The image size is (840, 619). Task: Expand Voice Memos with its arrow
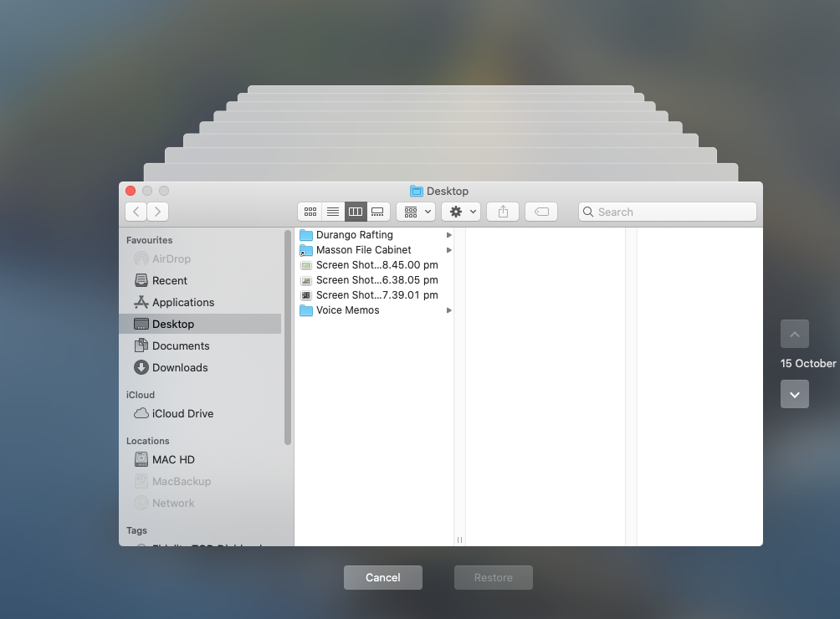click(449, 310)
